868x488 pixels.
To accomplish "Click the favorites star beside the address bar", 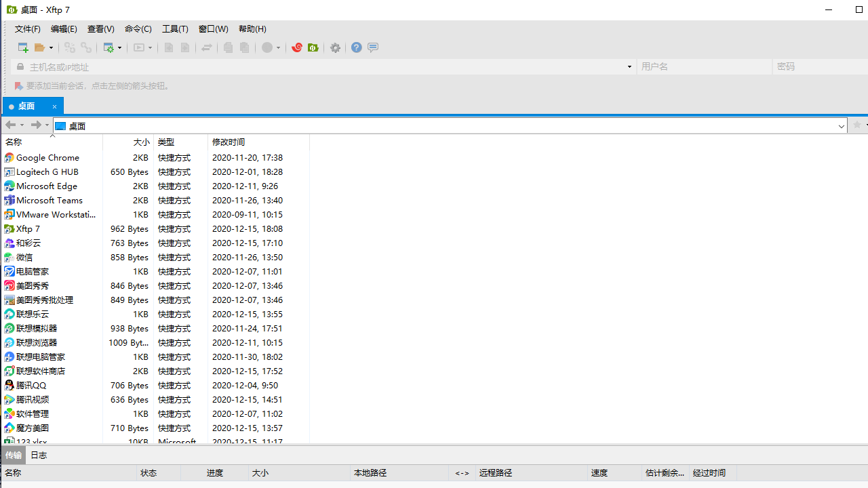I will coord(856,125).
